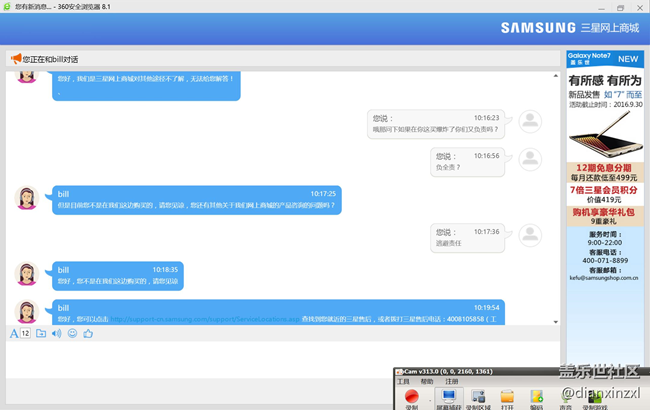Click the 声音 sound icon in oCam

[565, 400]
